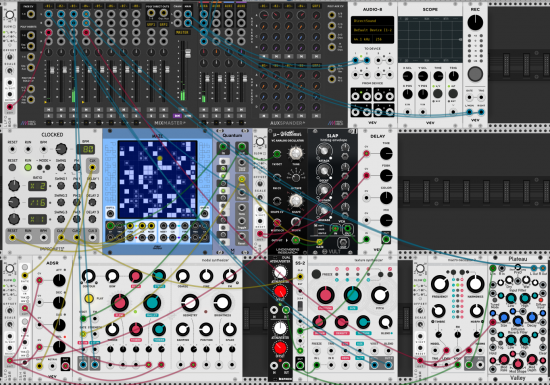Adjust the red POSITION knob on texture synthesizer
The height and width of the screenshot is (385, 550).
pos(326,295)
